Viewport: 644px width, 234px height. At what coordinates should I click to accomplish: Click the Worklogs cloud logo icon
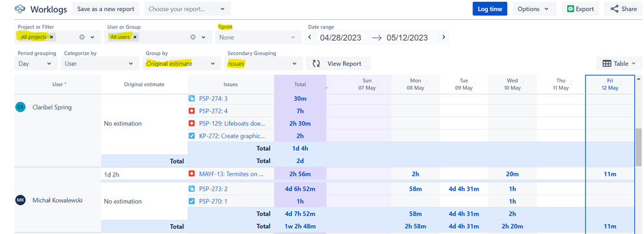coord(20,9)
